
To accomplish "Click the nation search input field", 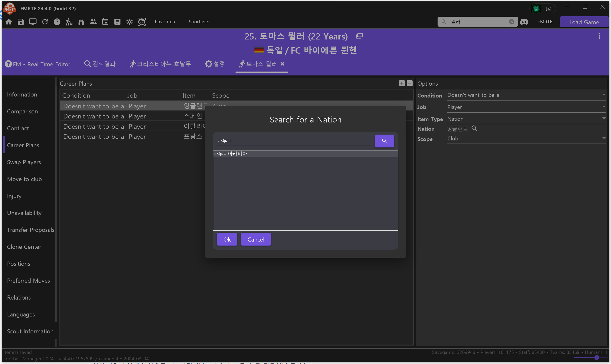I will click(x=293, y=141).
